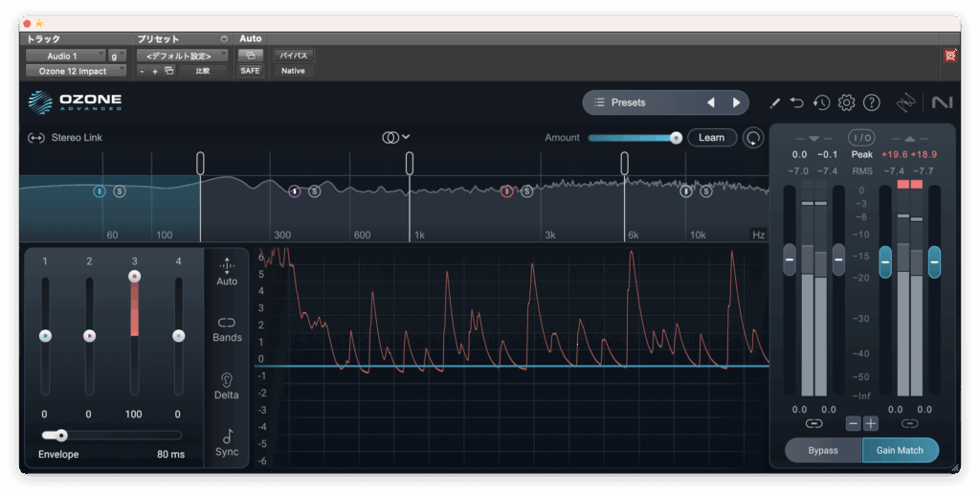Solo the red band with its S button
This screenshot has height=496, width=980.
tap(526, 192)
